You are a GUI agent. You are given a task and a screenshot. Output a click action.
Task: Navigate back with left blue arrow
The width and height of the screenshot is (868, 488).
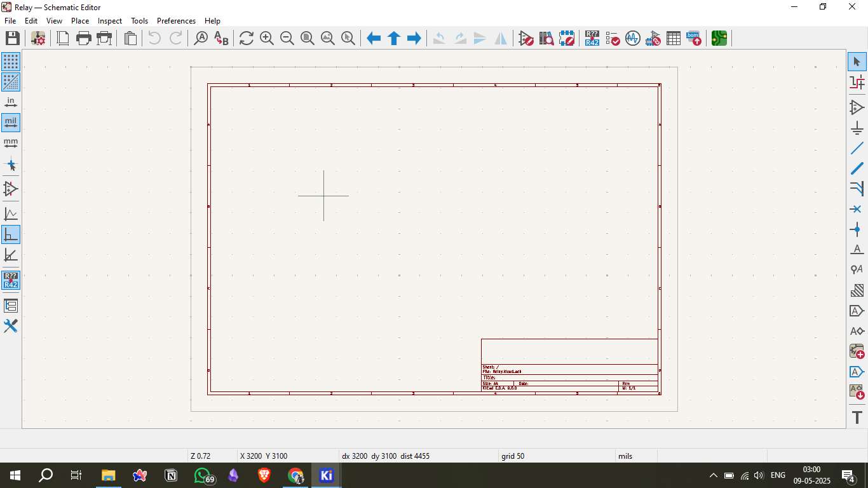[374, 38]
